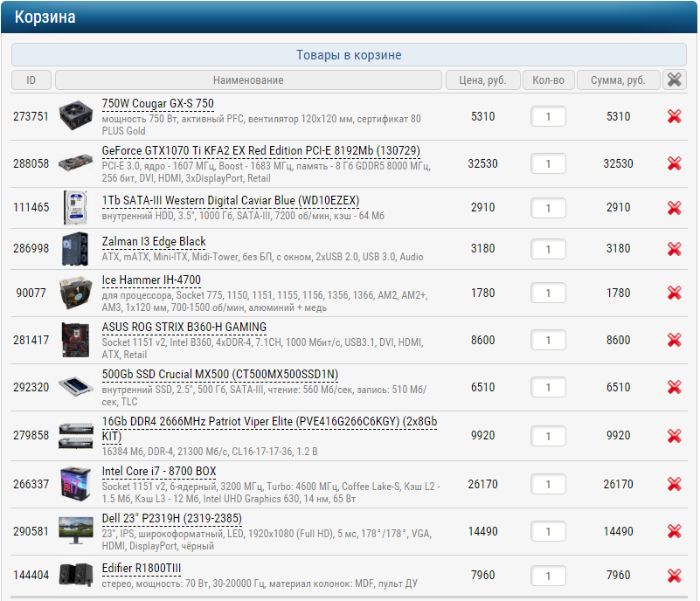
Task: Delete Zalman I3 Edge Black row
Action: pyautogui.click(x=674, y=249)
